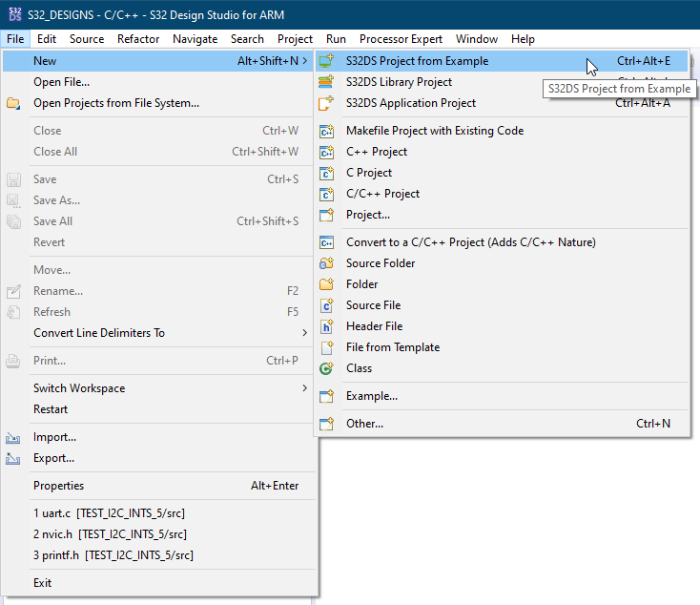Click the S32DS Project from Example icon

(326, 61)
